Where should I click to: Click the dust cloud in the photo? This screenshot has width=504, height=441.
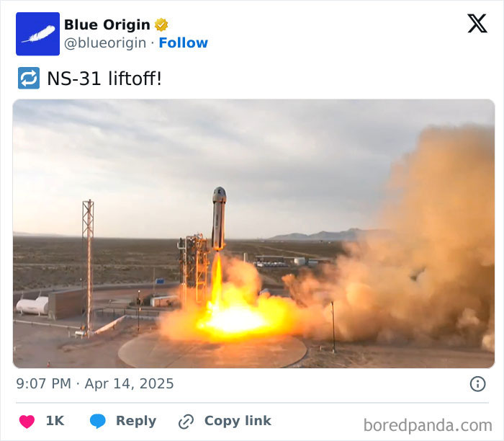click(411, 244)
